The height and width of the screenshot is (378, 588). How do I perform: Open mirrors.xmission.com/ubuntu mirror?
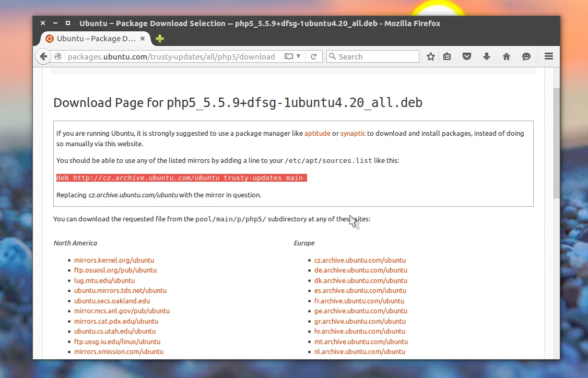click(x=119, y=351)
